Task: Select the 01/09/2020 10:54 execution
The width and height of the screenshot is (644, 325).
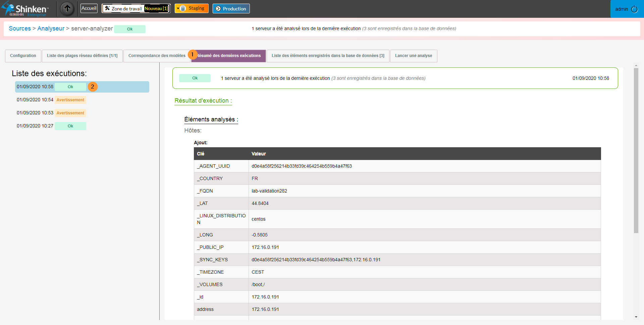Action: coord(35,100)
